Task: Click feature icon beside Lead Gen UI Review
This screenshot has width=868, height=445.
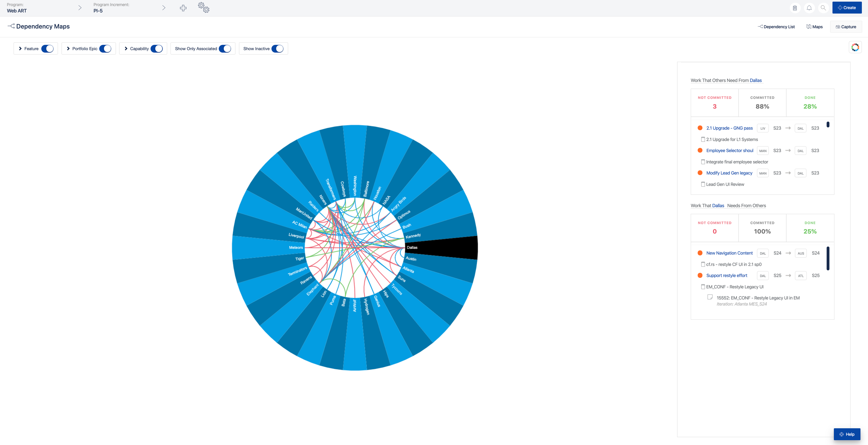Action: pyautogui.click(x=703, y=184)
